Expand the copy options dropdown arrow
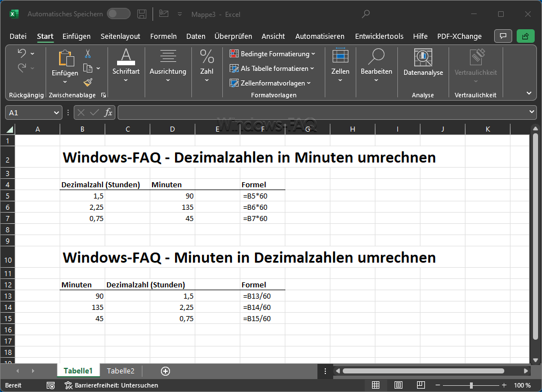The image size is (542, 392). pos(98,69)
